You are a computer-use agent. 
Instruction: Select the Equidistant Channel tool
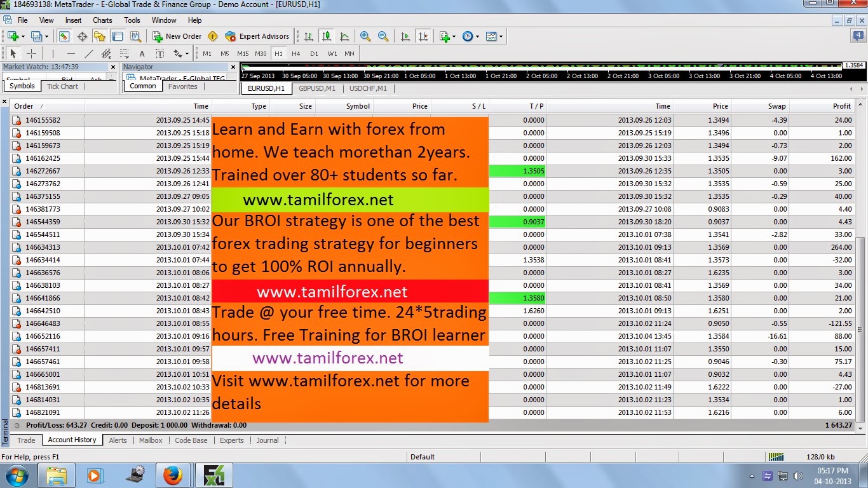pyautogui.click(x=107, y=54)
